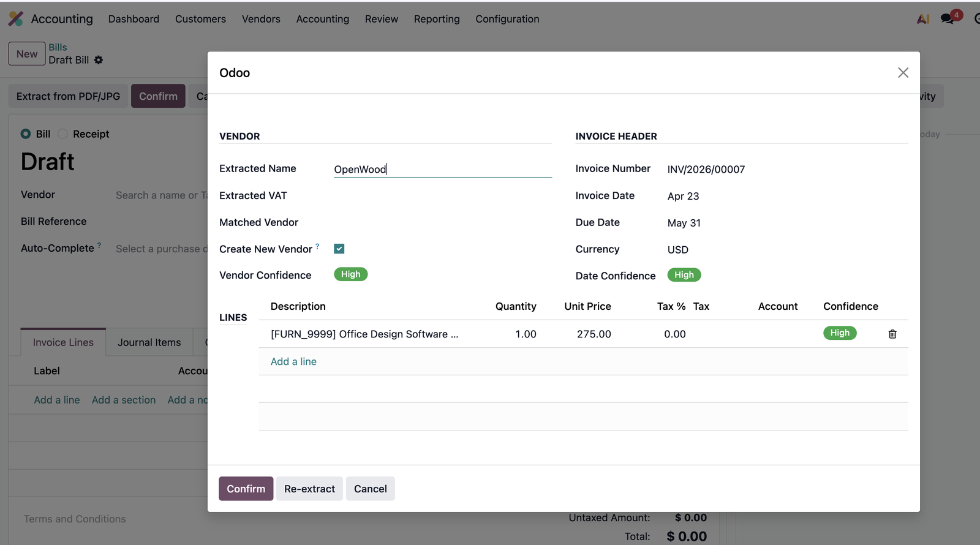This screenshot has height=545, width=980.
Task: Click the Odoo Accounting app logo icon
Action: [15, 19]
